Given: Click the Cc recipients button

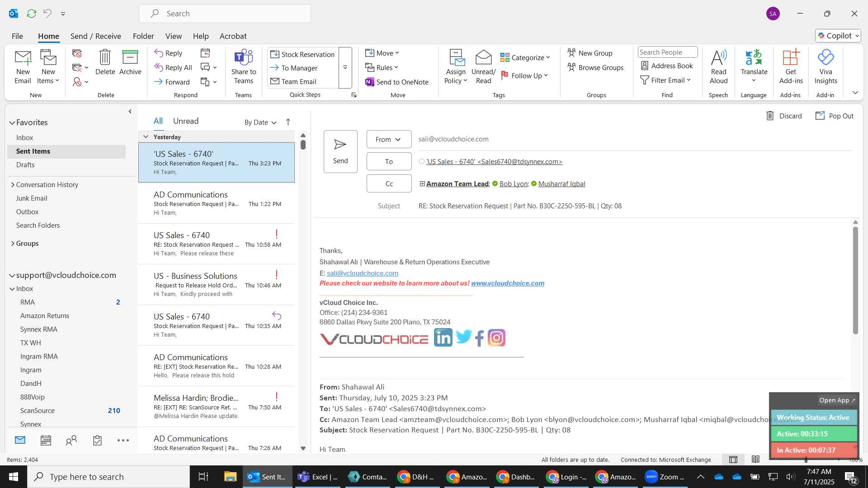Looking at the screenshot, I should coord(389,183).
